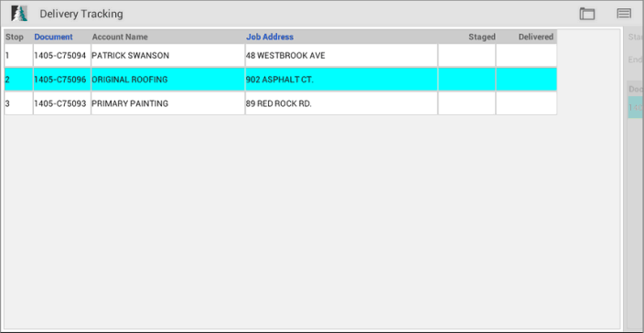Select document 1405-C75093
Screen dimensions: 644x333
(x=61, y=103)
